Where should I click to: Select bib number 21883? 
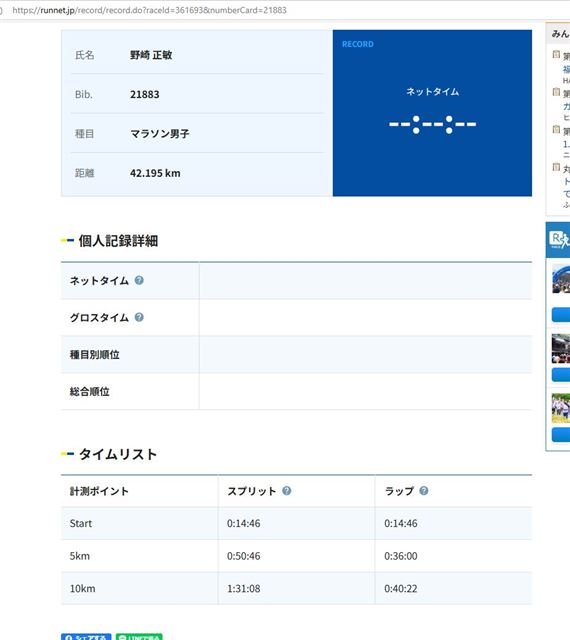145,94
